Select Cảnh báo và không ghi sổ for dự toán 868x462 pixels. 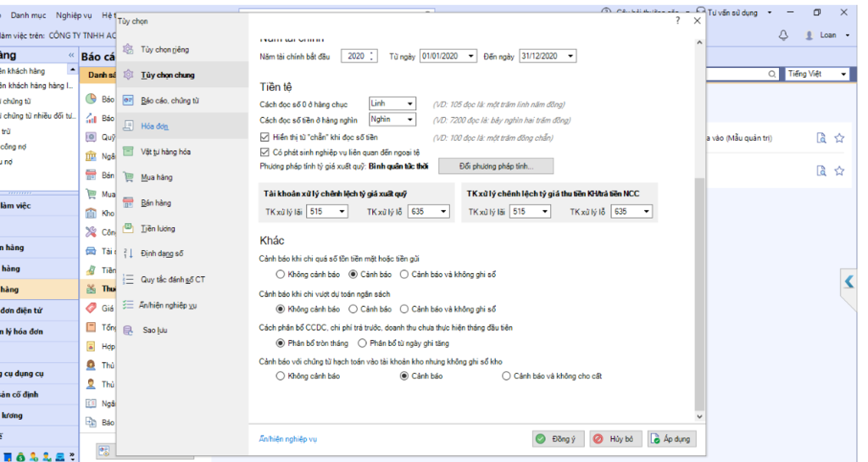404,309
